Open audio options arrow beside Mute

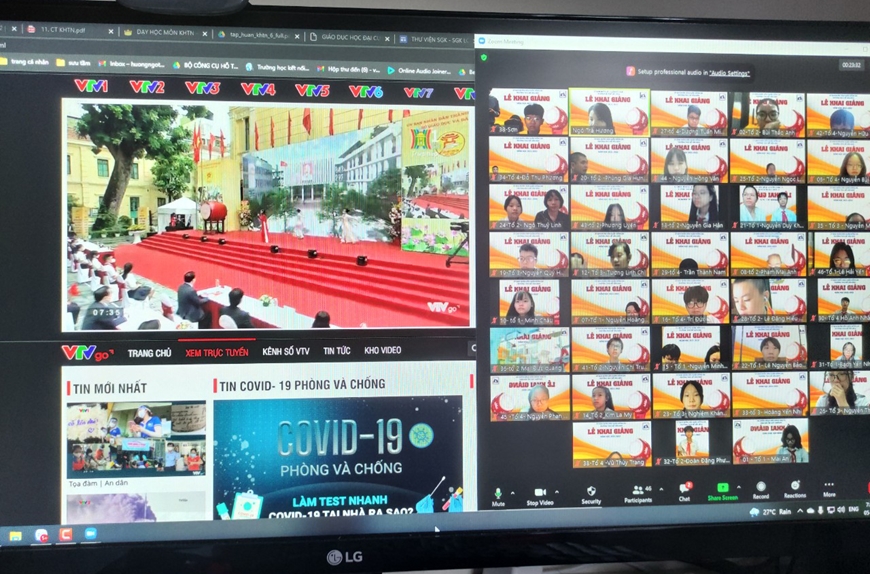pos(512,492)
